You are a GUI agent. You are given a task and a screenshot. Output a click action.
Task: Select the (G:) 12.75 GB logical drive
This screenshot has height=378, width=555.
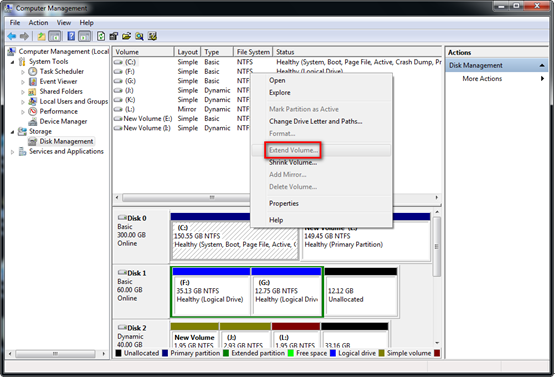[x=286, y=296]
